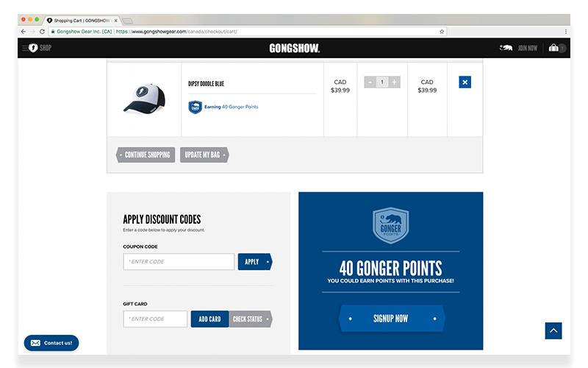Click the coupon code ENTER CODE field
Screen dimensions: 588x368
pyautogui.click(x=179, y=262)
